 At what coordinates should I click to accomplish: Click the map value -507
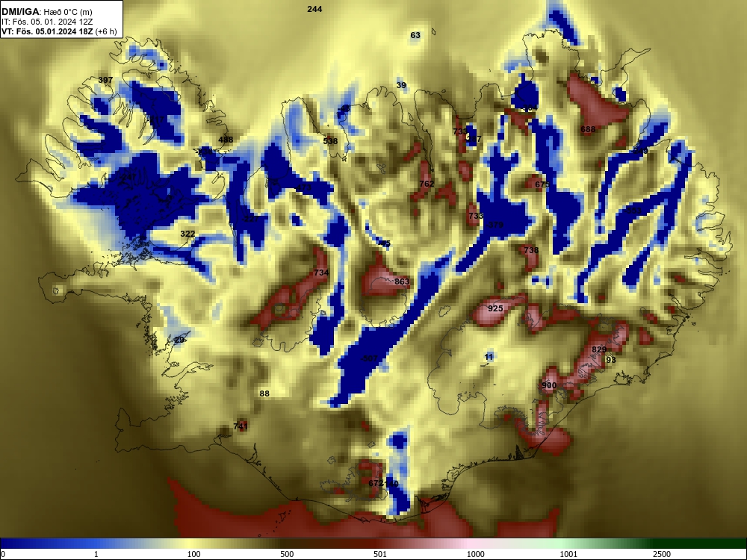(x=369, y=358)
